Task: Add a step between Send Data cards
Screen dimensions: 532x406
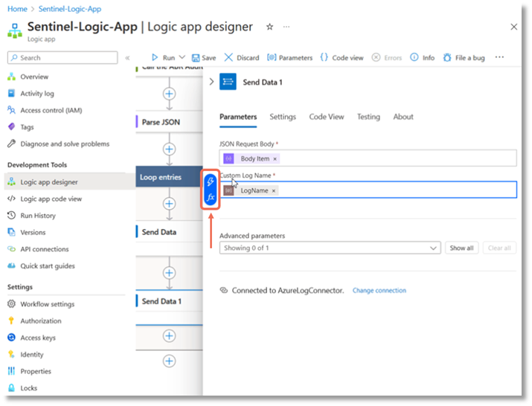Action: 170,273
